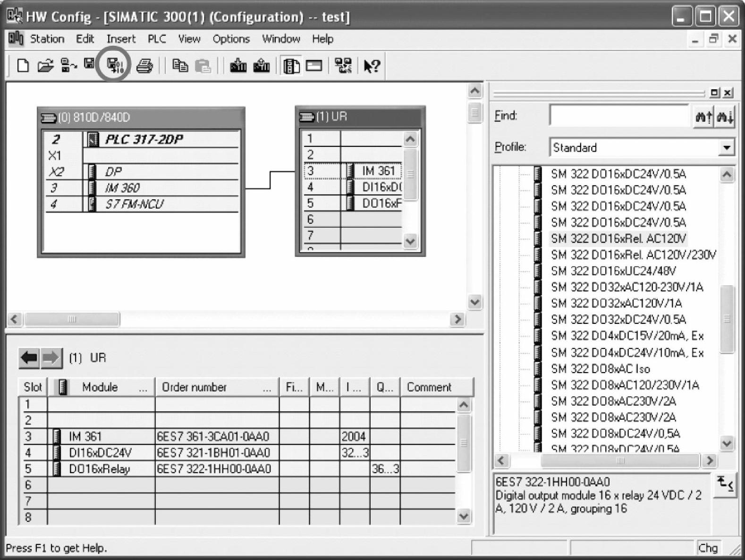Click the catalog list scroll-down arrow
The image size is (745, 560).
point(727,443)
